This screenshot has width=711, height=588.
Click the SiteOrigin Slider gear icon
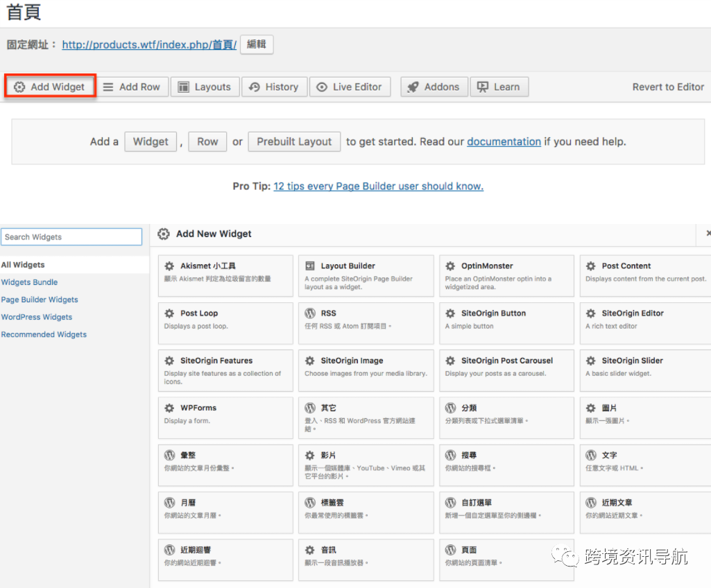(591, 361)
